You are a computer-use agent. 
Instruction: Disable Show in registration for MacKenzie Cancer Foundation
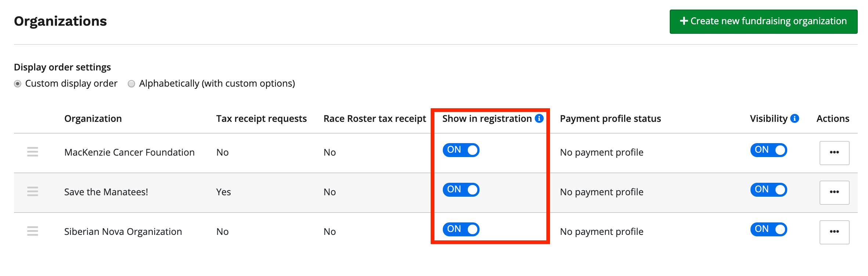click(x=461, y=150)
